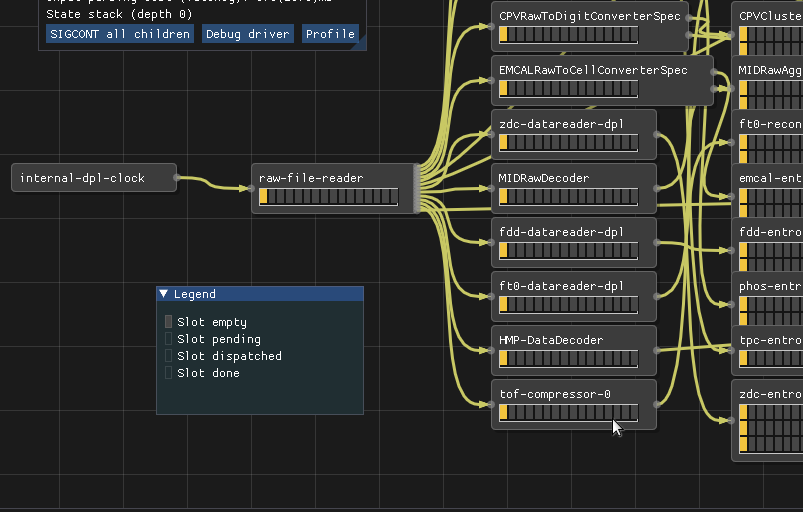The height and width of the screenshot is (512, 803).
Task: Click the tof-compressor-0 output port
Action: [657, 404]
